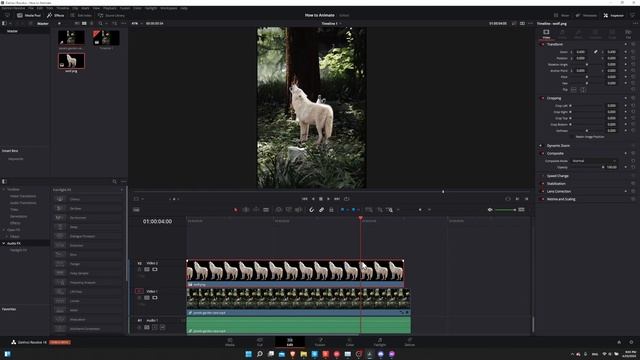Viewport: 640px width, 360px height.
Task: Switch to the Media page tab
Action: 230,342
